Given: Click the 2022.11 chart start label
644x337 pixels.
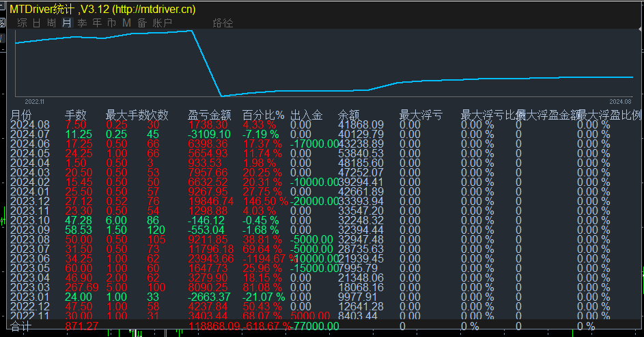Looking at the screenshot, I should (35, 102).
